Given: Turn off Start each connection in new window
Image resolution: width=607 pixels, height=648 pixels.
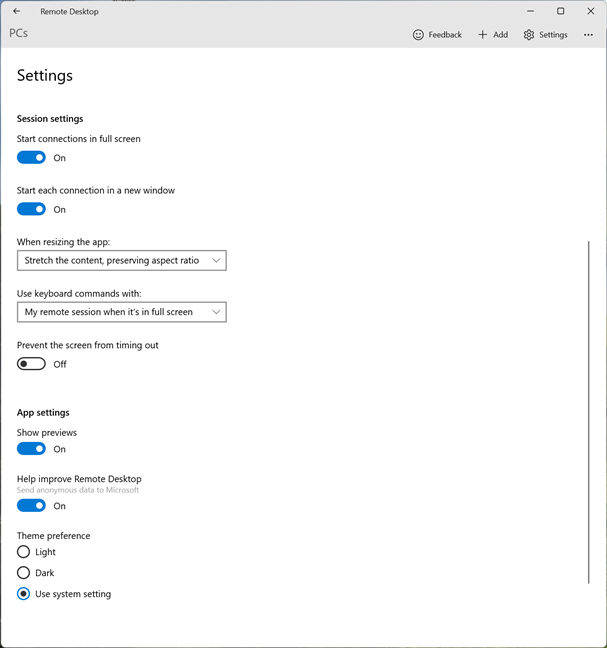Looking at the screenshot, I should point(32,209).
